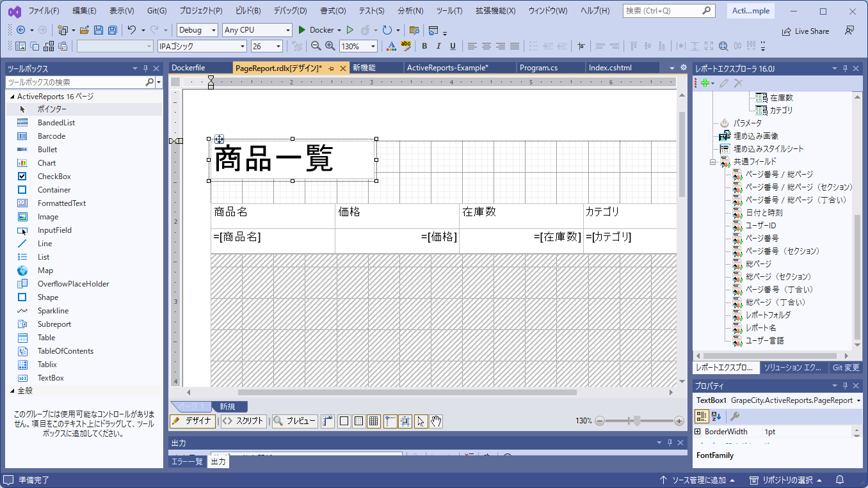
Task: Toggle underline formatting
Action: tap(453, 46)
